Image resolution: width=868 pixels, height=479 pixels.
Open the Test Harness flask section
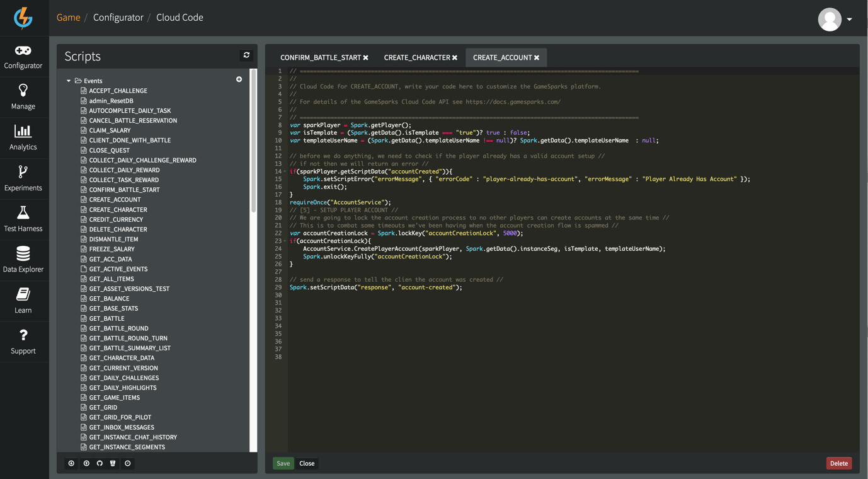[23, 219]
